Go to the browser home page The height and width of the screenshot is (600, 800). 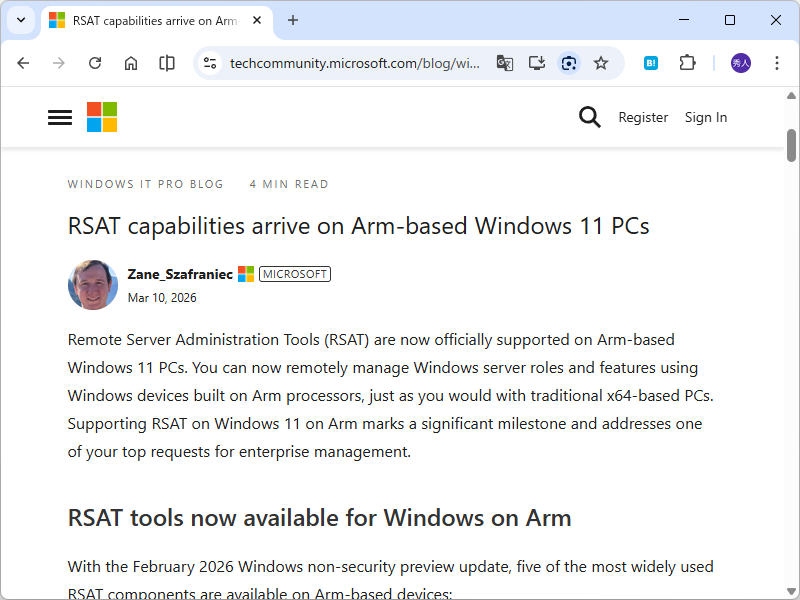point(131,63)
